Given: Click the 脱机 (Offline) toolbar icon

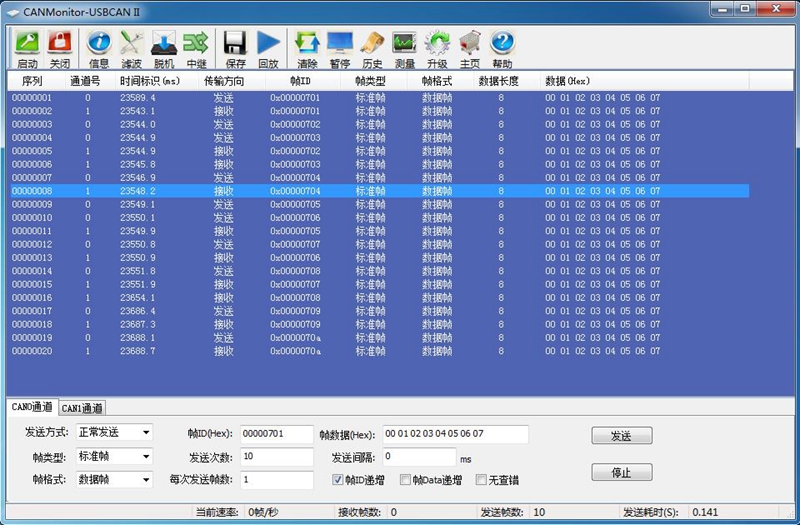Looking at the screenshot, I should tap(164, 44).
